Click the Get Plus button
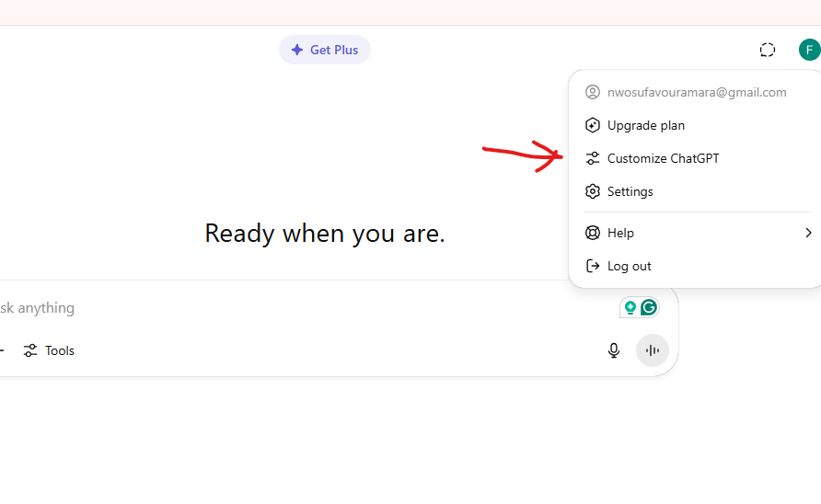The image size is (821, 504). [325, 50]
